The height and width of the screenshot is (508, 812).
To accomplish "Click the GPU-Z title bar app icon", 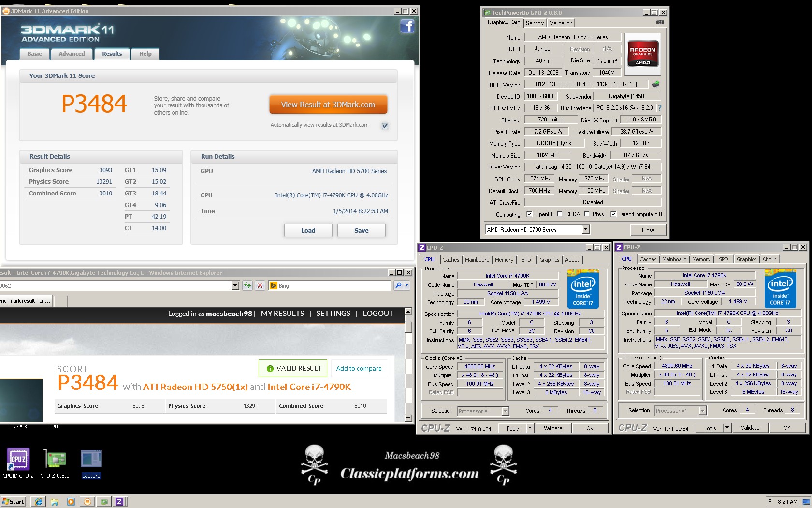I will (487, 13).
